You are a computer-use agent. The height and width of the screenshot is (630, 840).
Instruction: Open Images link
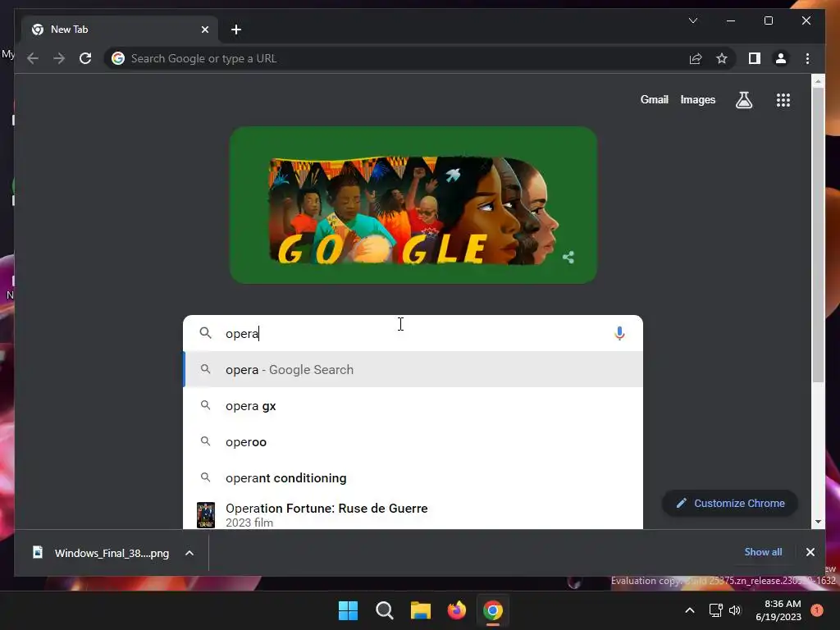pyautogui.click(x=697, y=99)
